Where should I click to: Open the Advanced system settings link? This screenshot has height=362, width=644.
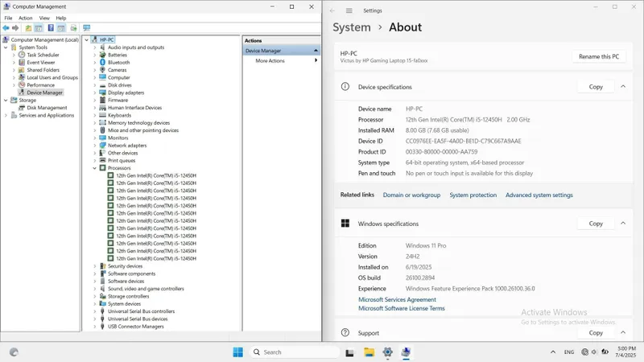coord(539,195)
